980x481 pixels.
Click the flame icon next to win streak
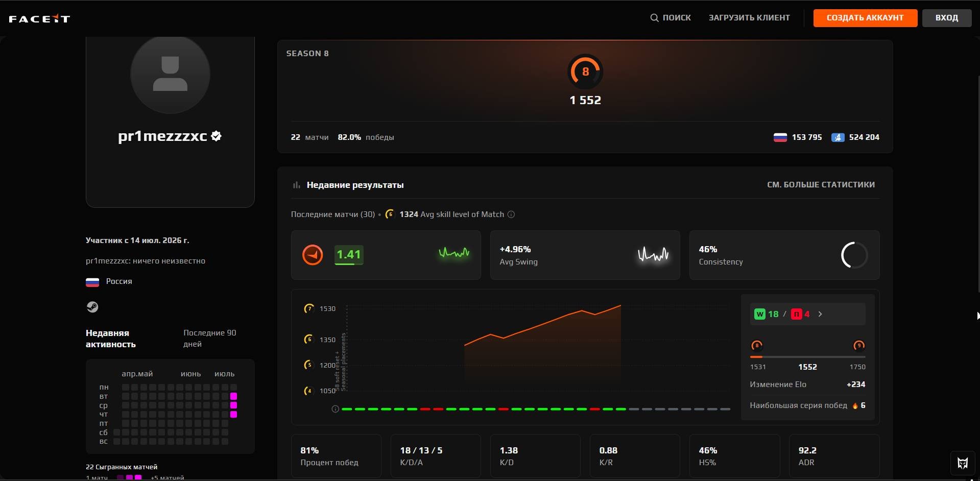tap(855, 405)
